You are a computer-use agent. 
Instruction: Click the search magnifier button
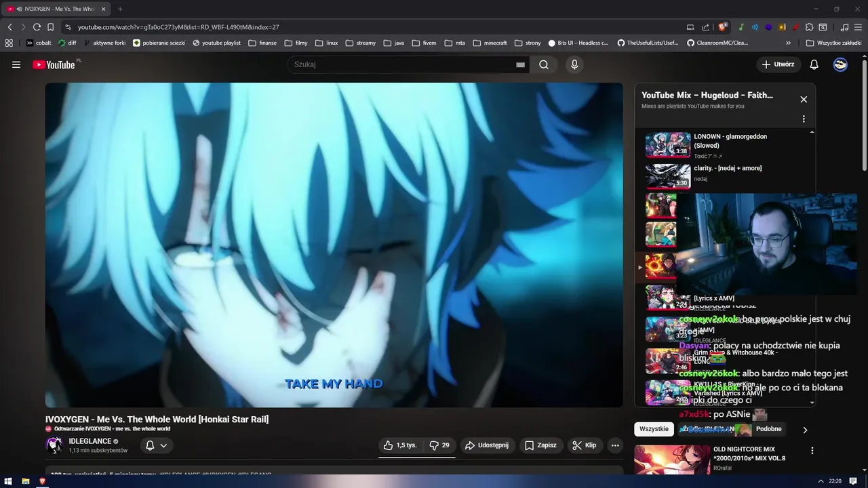coord(544,64)
